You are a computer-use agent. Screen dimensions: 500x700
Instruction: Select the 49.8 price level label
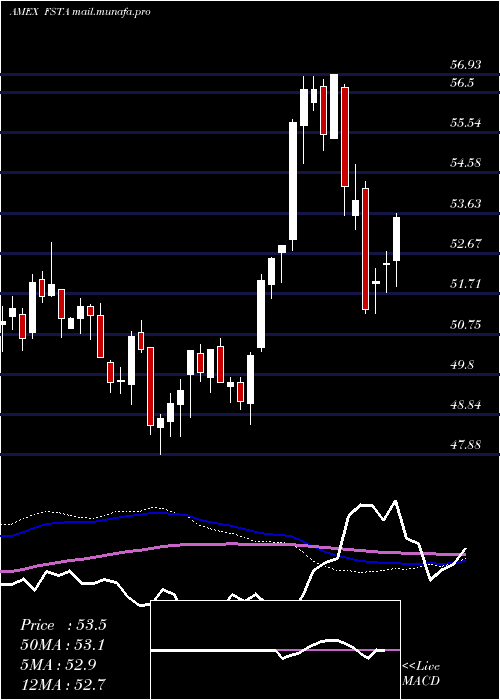462,365
